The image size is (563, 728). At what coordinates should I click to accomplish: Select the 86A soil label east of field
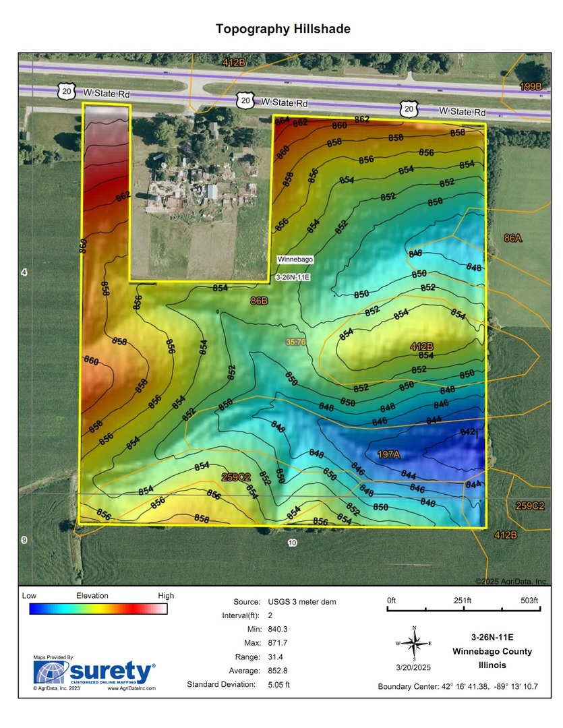pos(513,238)
